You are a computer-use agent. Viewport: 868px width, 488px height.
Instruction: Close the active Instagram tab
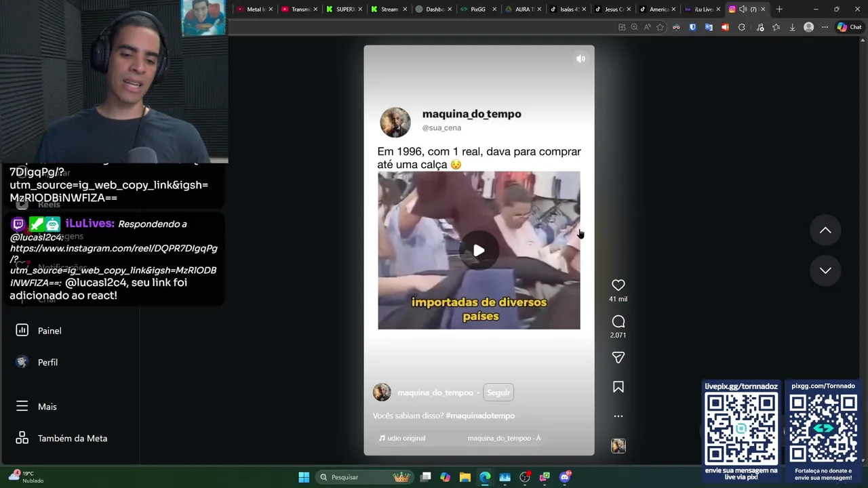click(x=763, y=9)
